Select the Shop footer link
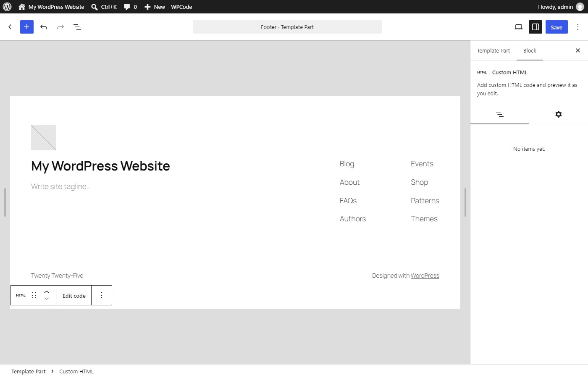588x378 pixels. tap(420, 182)
